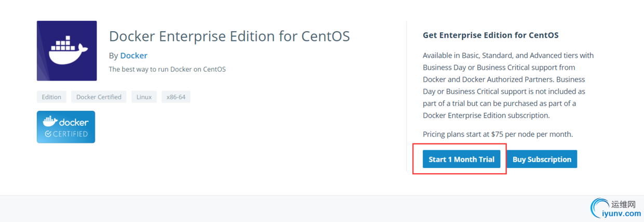Select the Edition tag
The image size is (644, 222).
(x=51, y=97)
